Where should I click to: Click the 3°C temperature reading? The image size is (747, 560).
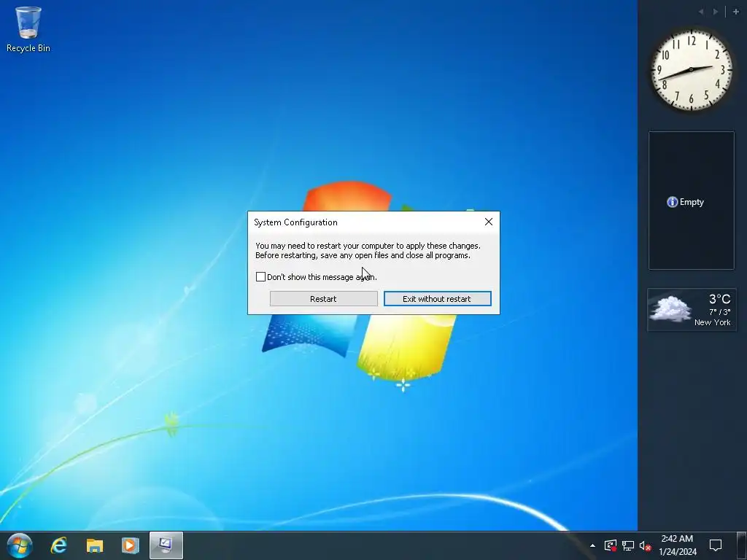[x=719, y=299]
